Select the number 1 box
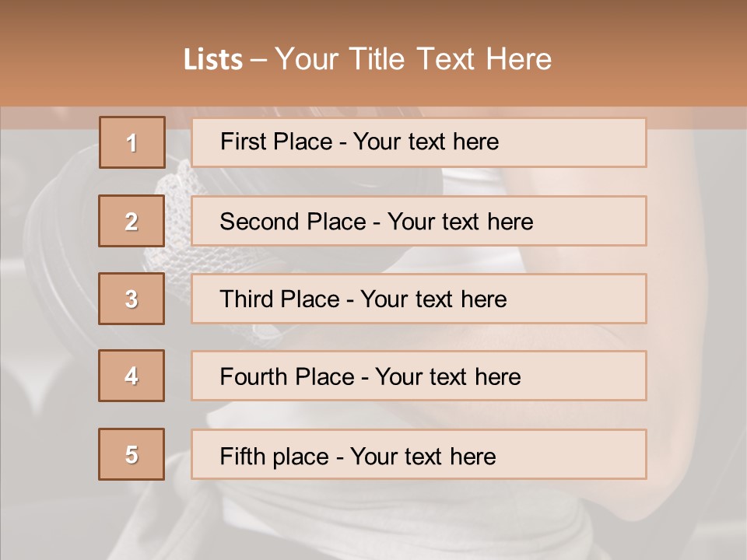This screenshot has height=560, width=747. point(132,142)
